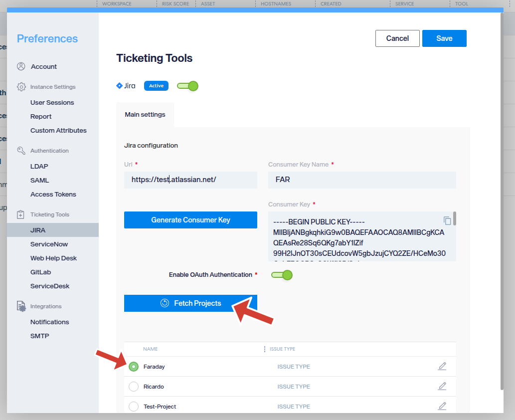Open SMTP integration settings
The height and width of the screenshot is (420, 515).
coord(40,336)
